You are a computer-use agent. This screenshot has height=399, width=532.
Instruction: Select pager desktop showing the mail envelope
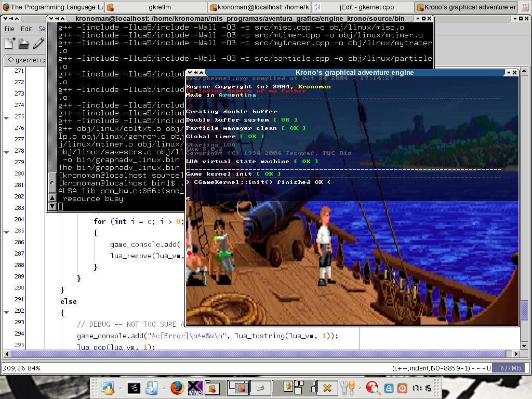coord(260,388)
